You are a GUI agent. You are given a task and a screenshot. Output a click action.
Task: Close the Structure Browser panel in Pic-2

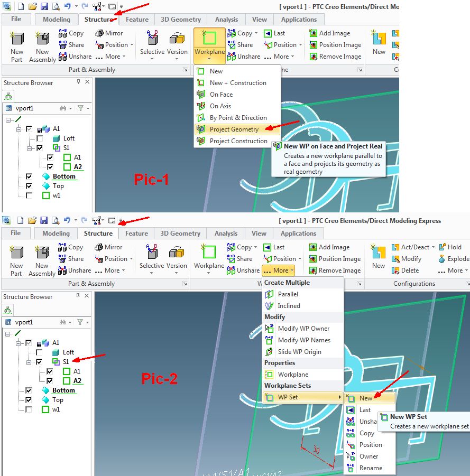[87, 296]
